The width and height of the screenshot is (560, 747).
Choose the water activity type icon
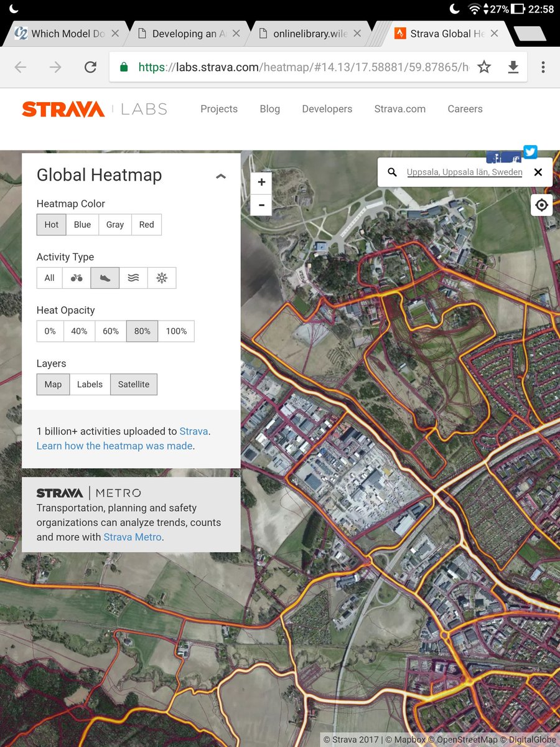[x=133, y=278]
